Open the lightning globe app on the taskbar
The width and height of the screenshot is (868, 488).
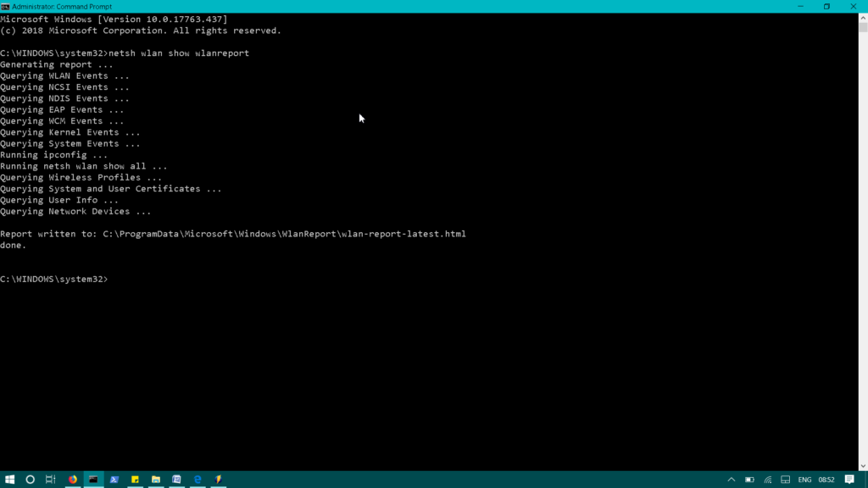[218, 480]
